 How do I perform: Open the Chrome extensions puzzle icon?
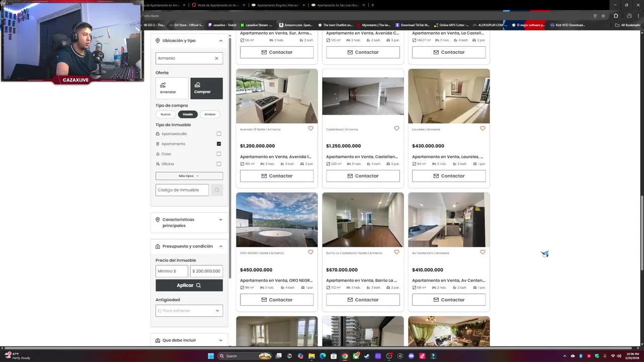pos(616,16)
